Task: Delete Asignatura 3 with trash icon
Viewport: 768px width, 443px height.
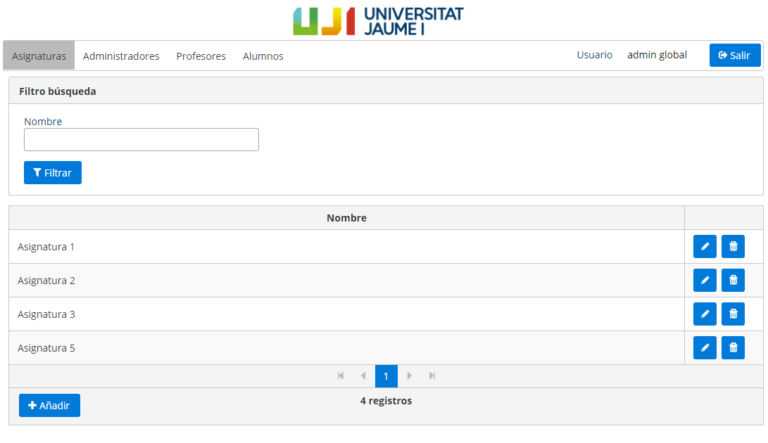Action: click(x=733, y=314)
